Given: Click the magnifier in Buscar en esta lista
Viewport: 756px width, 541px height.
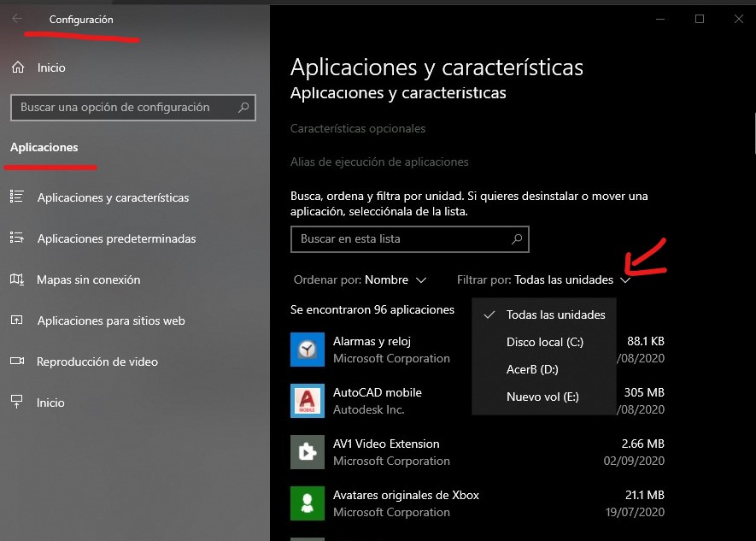Looking at the screenshot, I should coord(516,238).
